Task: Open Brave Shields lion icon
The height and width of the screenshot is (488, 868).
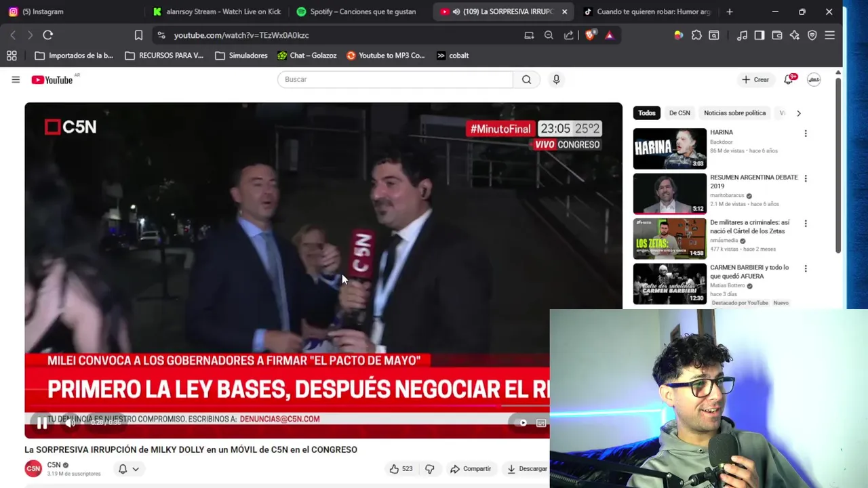Action: tap(590, 35)
